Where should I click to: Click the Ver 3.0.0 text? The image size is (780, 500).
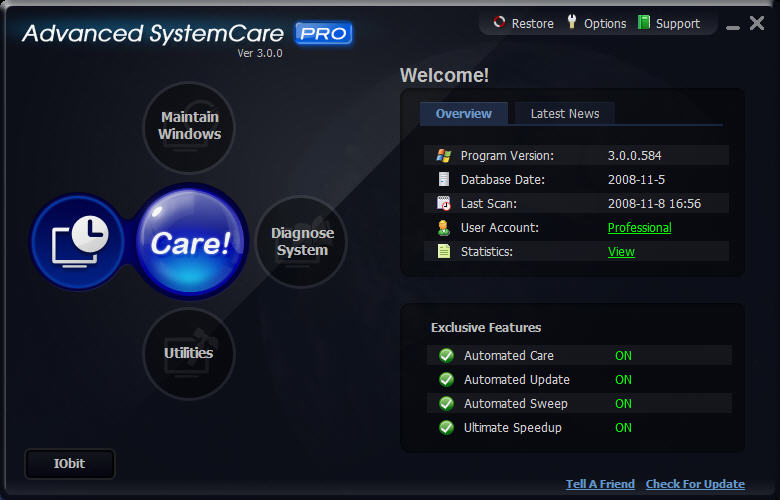[x=260, y=53]
